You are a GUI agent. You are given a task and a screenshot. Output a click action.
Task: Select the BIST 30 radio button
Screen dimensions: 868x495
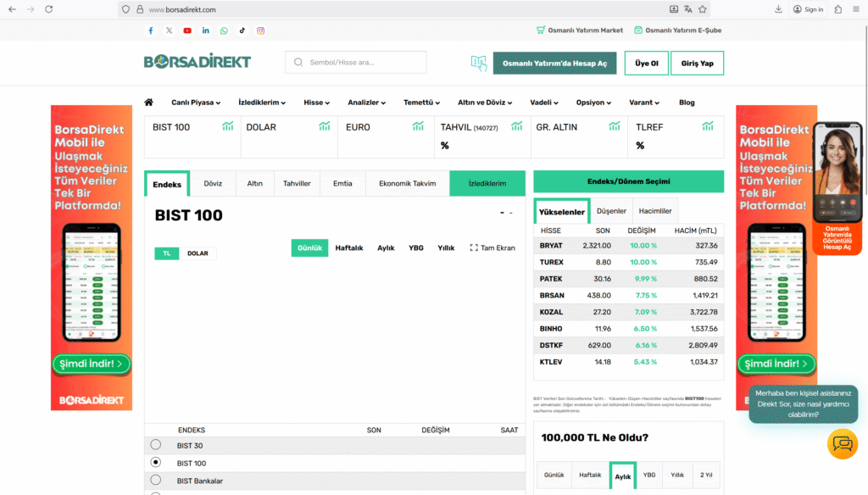tap(155, 445)
